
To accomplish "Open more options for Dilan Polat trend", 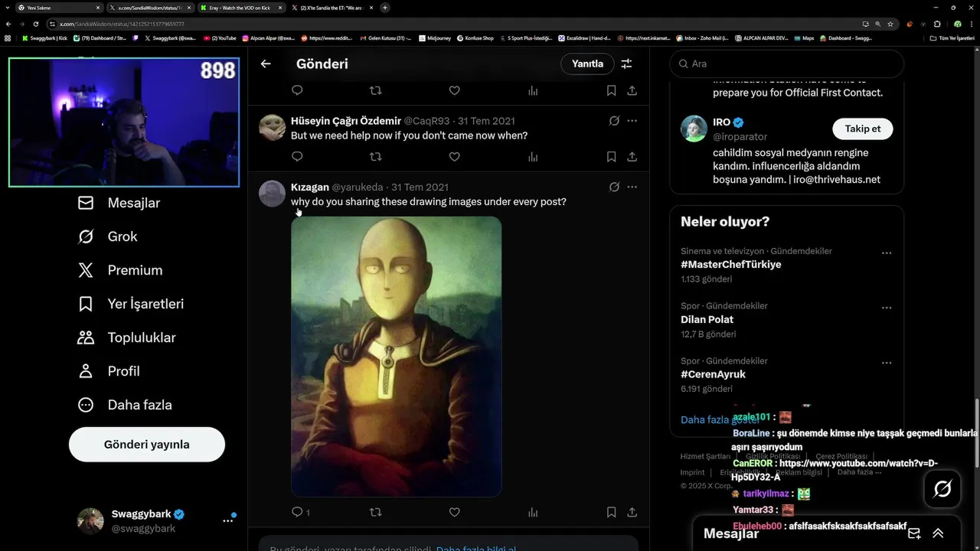I will [x=886, y=308].
